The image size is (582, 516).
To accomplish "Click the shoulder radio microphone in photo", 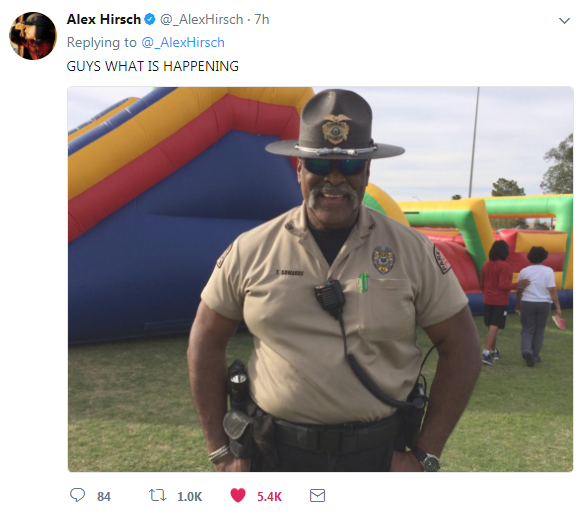I will [330, 298].
